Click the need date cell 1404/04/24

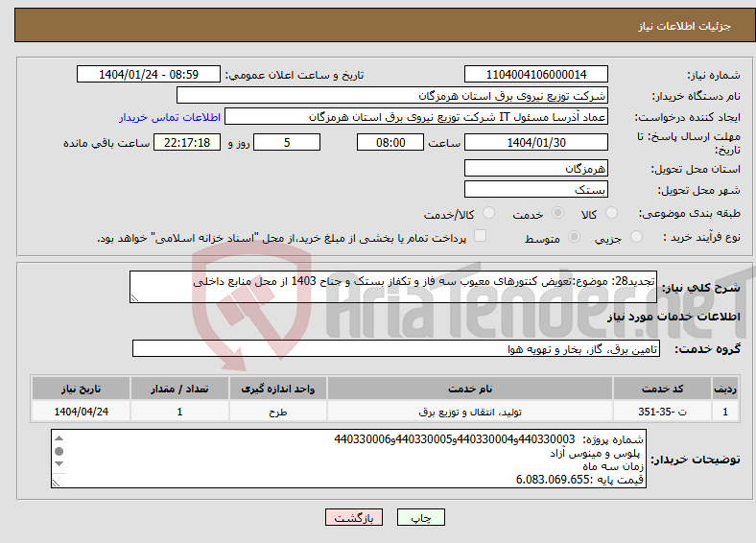tap(81, 412)
